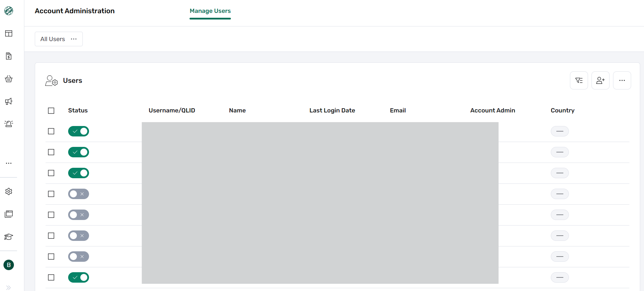Disable the second row status toggle
Image resolution: width=644 pixels, height=291 pixels.
tap(79, 152)
